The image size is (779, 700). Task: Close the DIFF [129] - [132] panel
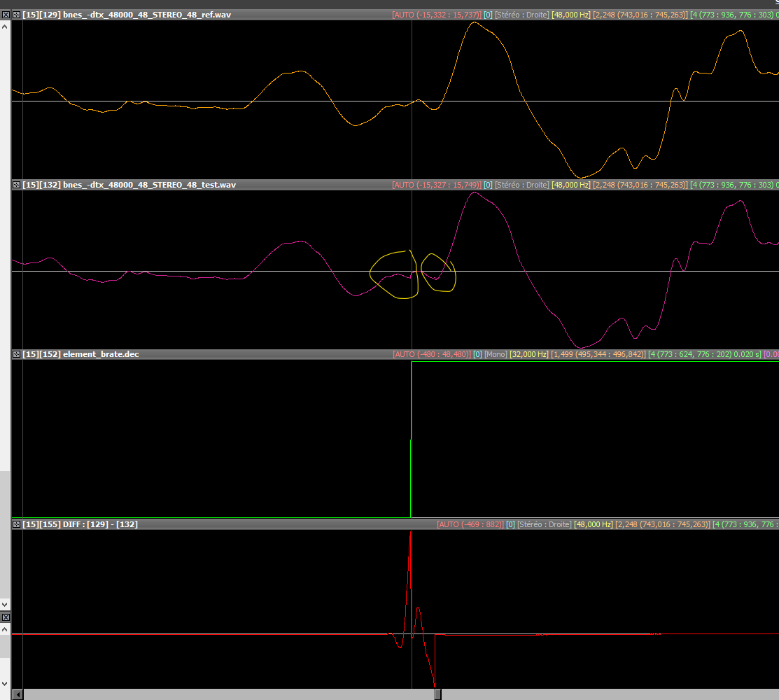click(16, 524)
